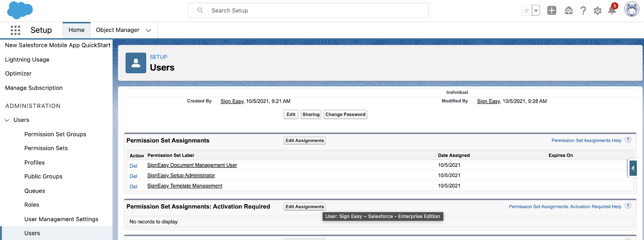Screen dimensions: 644x240
Task: Open Manage Subscription in sidebar
Action: click(34, 88)
